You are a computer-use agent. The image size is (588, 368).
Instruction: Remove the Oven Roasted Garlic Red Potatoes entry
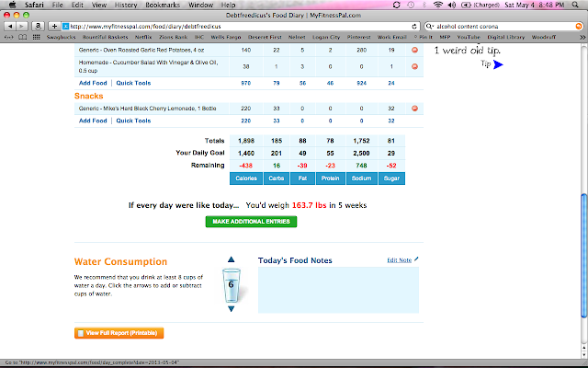point(414,50)
